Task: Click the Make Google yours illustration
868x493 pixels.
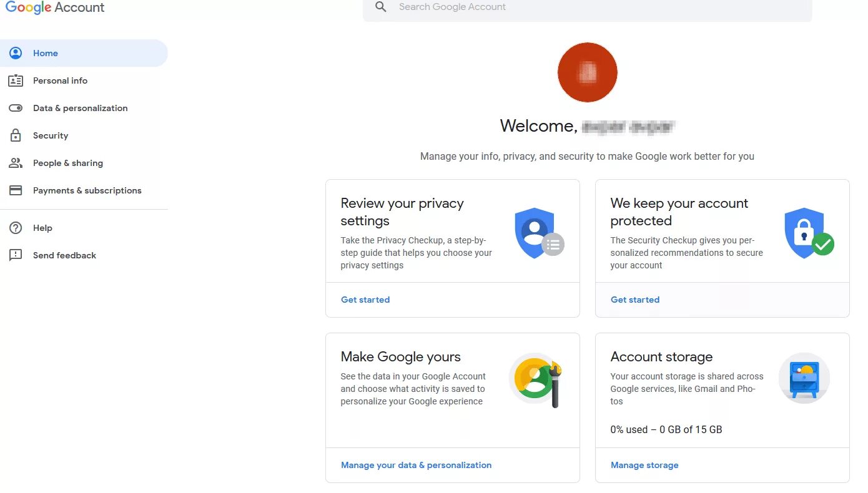Action: 536,380
